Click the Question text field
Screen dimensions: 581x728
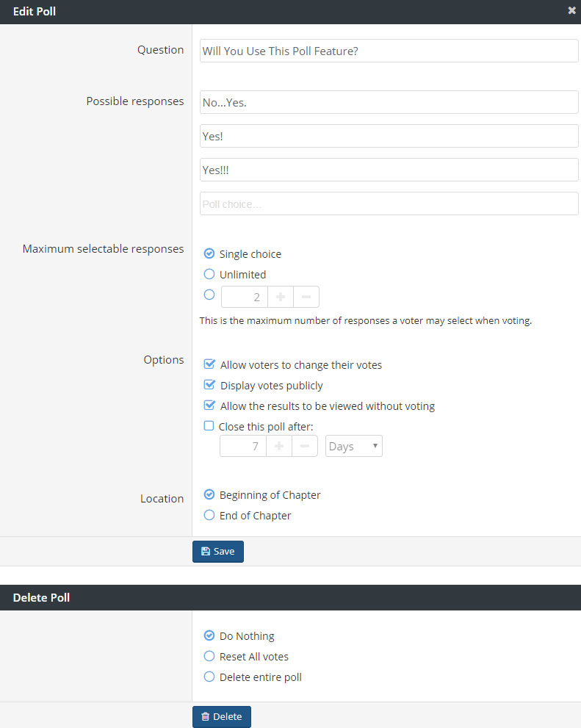coord(389,51)
